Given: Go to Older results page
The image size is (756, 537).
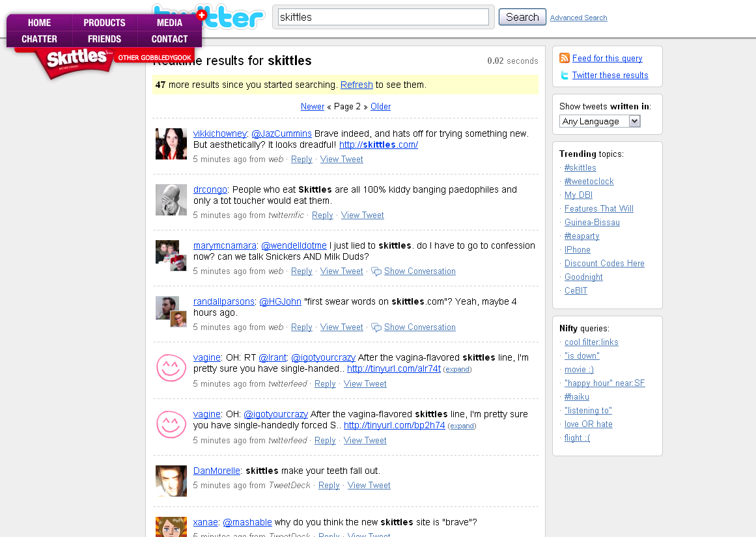Looking at the screenshot, I should [380, 107].
